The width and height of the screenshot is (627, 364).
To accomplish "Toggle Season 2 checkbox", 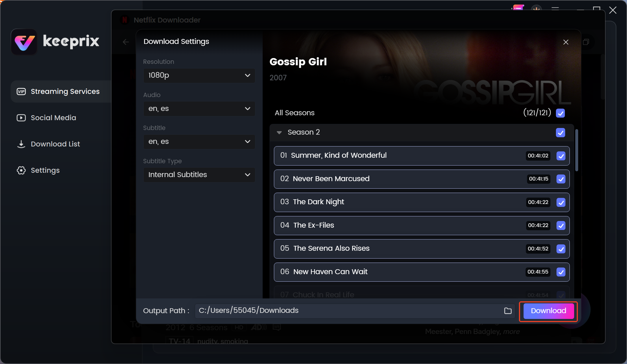I will (x=561, y=133).
